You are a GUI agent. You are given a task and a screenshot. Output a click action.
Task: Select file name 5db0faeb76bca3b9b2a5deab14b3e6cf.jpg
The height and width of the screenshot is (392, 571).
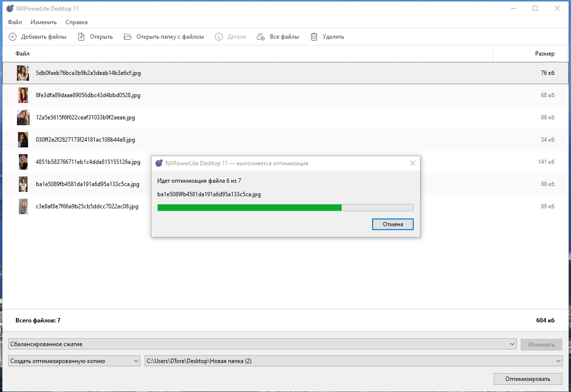tap(88, 73)
